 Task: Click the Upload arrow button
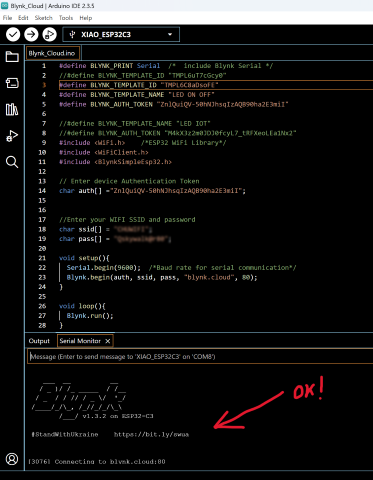coord(31,34)
